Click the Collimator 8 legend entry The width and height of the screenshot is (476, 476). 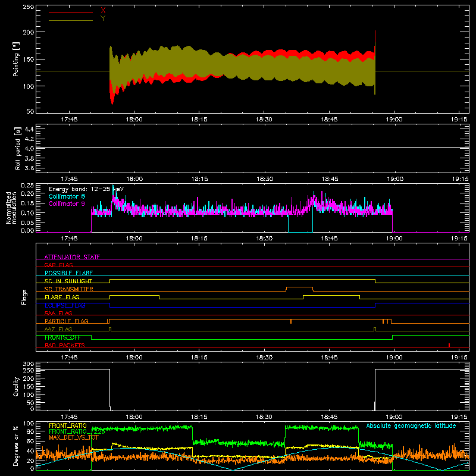tap(67, 196)
